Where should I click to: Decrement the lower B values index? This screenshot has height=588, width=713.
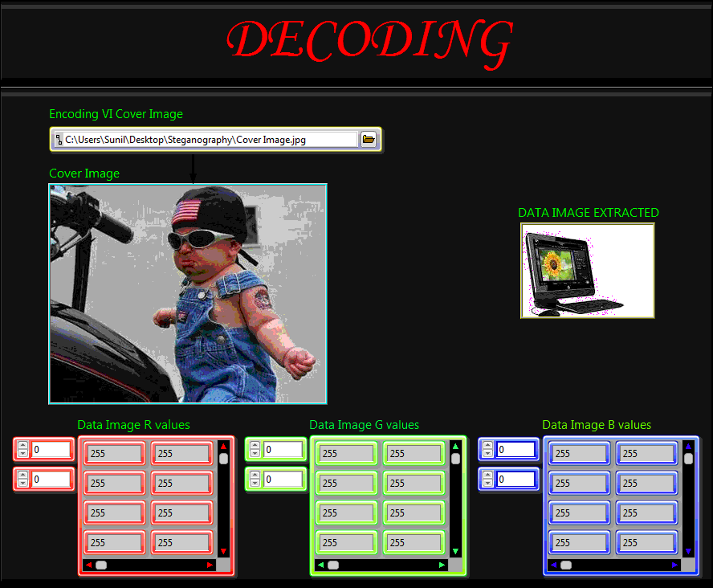[x=488, y=483]
